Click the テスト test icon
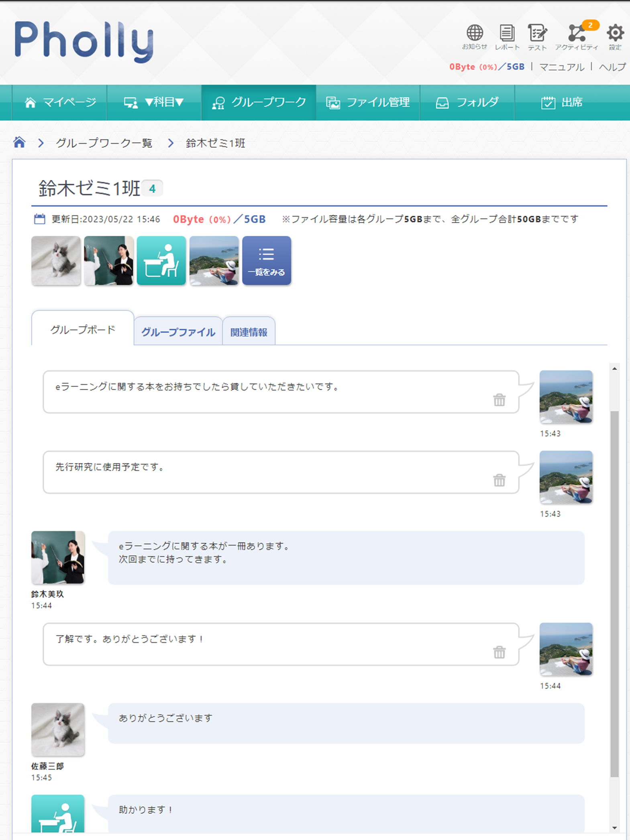Viewport: 630px width, 840px height. click(x=537, y=37)
